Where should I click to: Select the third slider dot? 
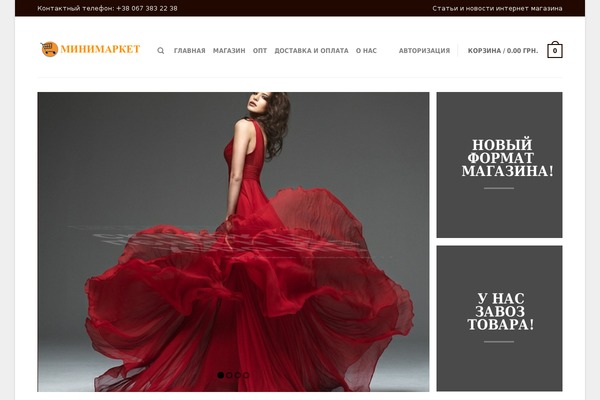238,375
